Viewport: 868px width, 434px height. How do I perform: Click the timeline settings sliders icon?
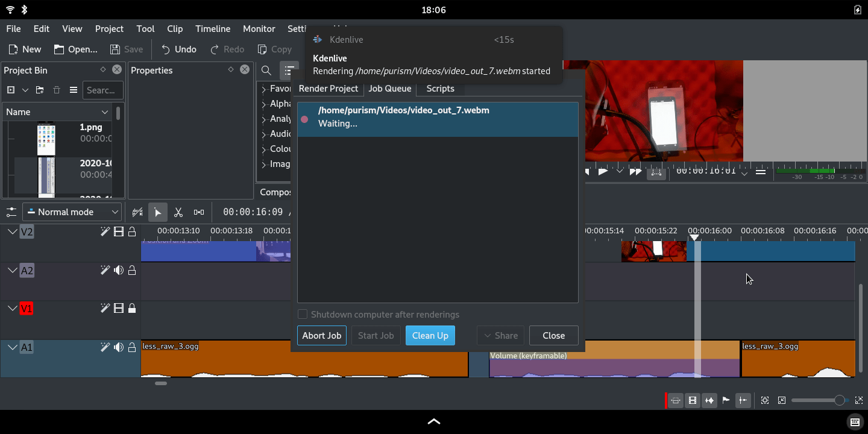tap(11, 212)
